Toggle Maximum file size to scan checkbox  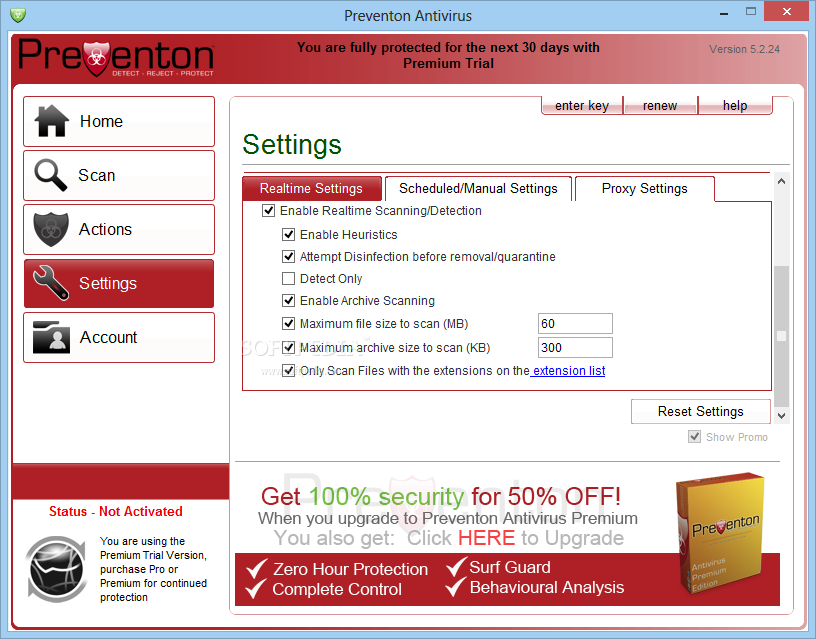288,324
